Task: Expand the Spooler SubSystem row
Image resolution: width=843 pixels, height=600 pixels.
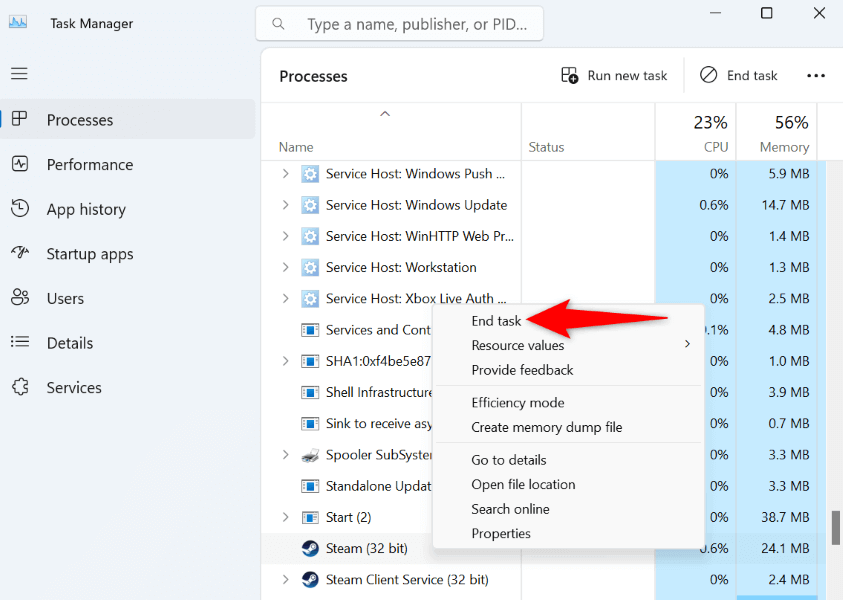Action: [x=285, y=454]
